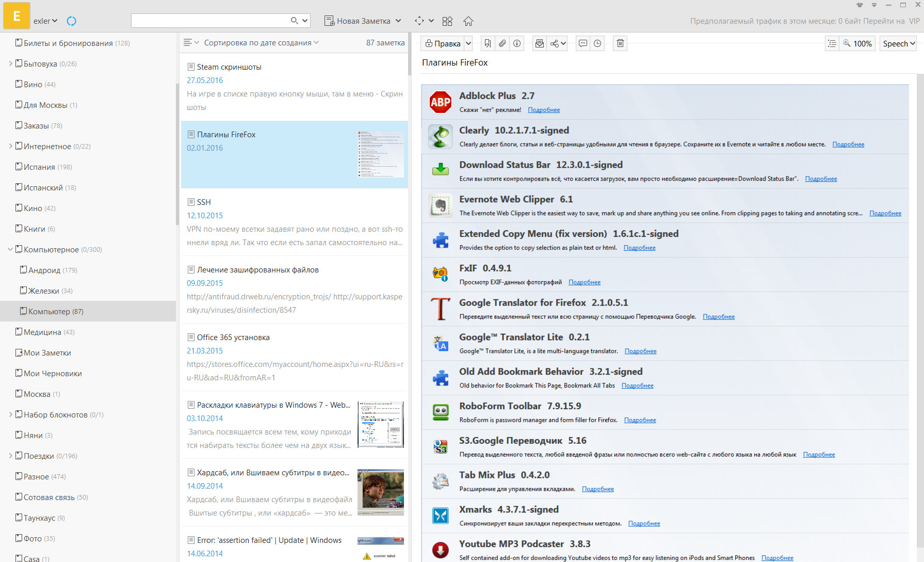Open the Speech dropdown
924x562 pixels.
[898, 44]
